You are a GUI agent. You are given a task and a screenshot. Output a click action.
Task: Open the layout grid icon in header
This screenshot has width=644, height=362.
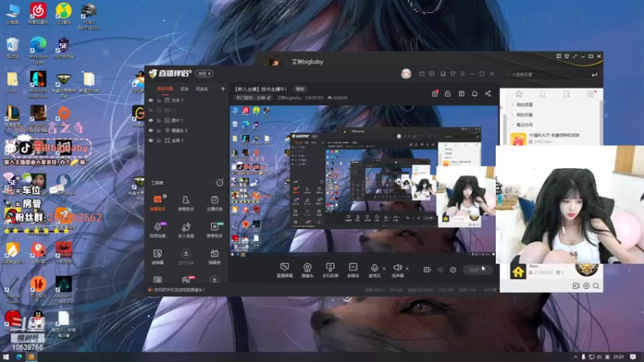pyautogui.click(x=461, y=93)
